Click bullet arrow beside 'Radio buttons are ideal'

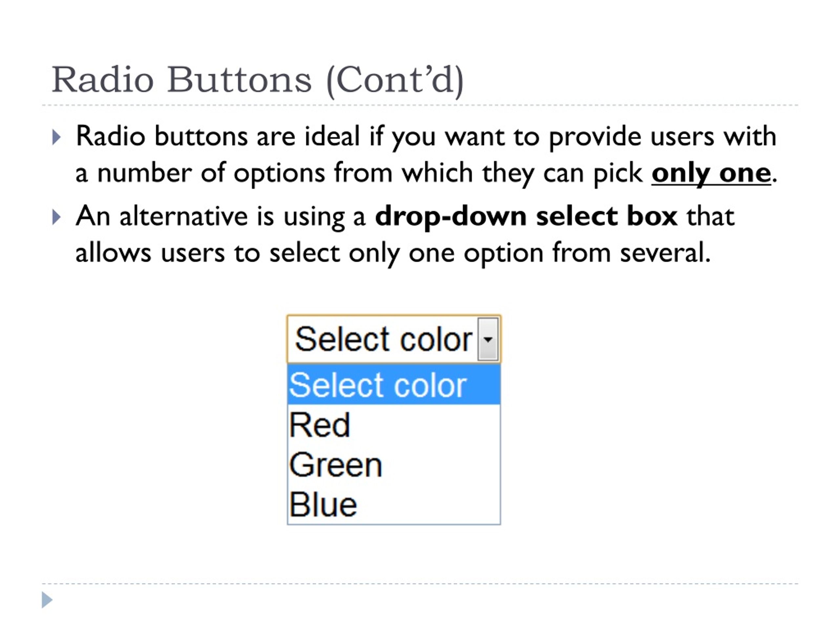56,137
